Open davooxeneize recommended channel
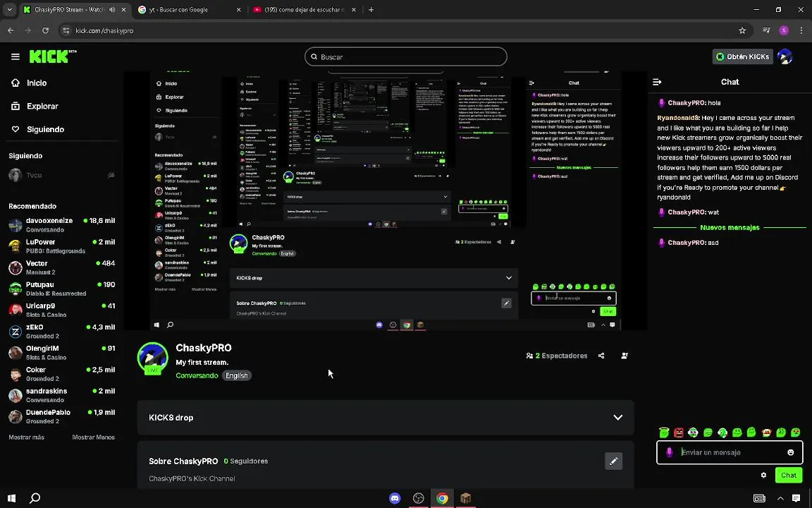Screen dimensions: 812x508 coord(61,224)
